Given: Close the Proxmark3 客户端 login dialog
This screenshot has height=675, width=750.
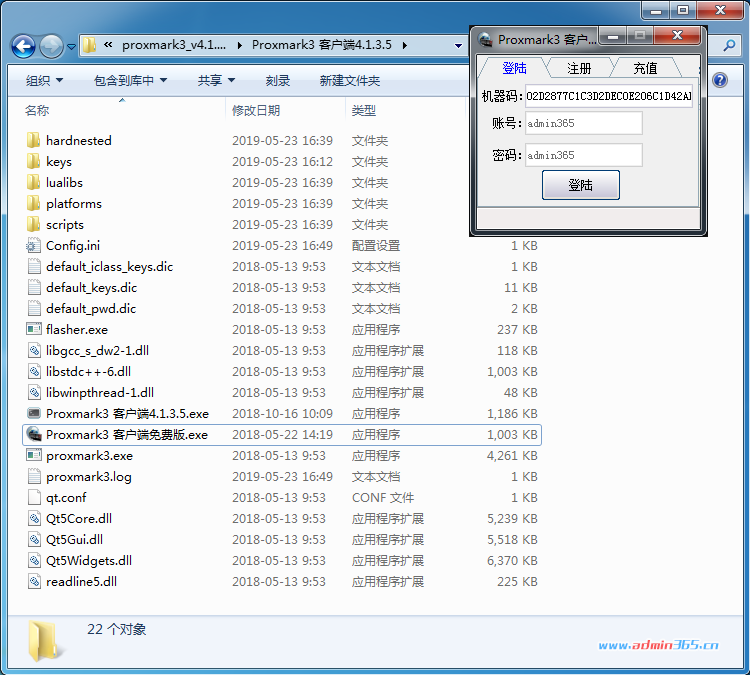Looking at the screenshot, I should (677, 35).
